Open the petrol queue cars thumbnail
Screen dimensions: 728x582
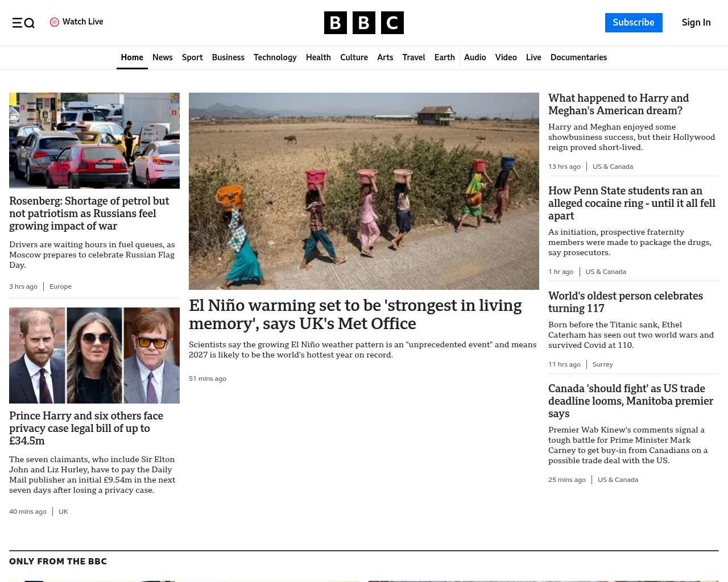(94, 140)
